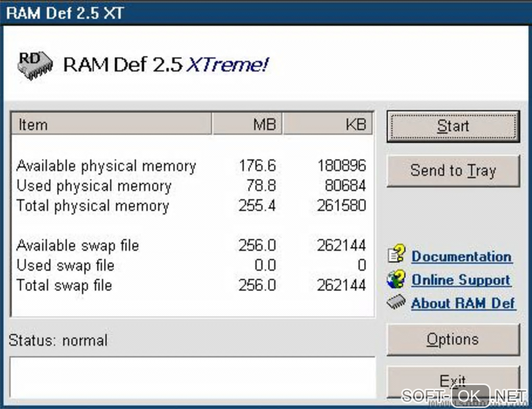Select the Used swap file row

[192, 265]
